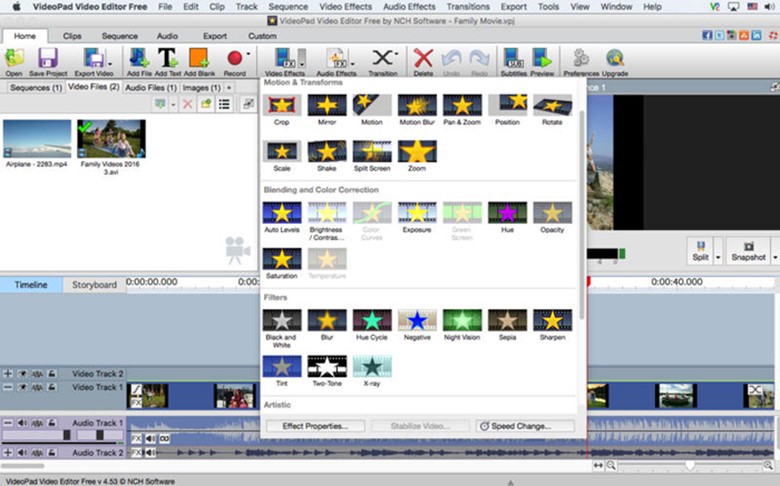Collapse Video Track 1 with minus
Image resolution: width=780 pixels, height=486 pixels.
pos(7,387)
